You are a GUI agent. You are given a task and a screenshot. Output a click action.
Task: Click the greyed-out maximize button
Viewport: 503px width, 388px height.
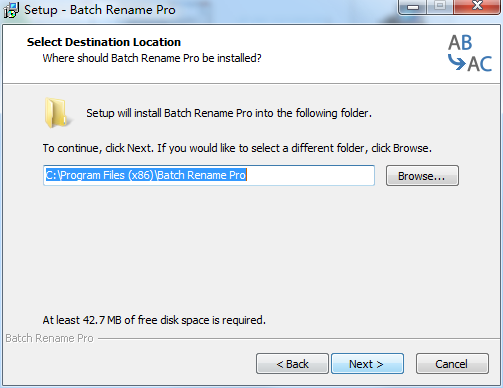pos(440,7)
